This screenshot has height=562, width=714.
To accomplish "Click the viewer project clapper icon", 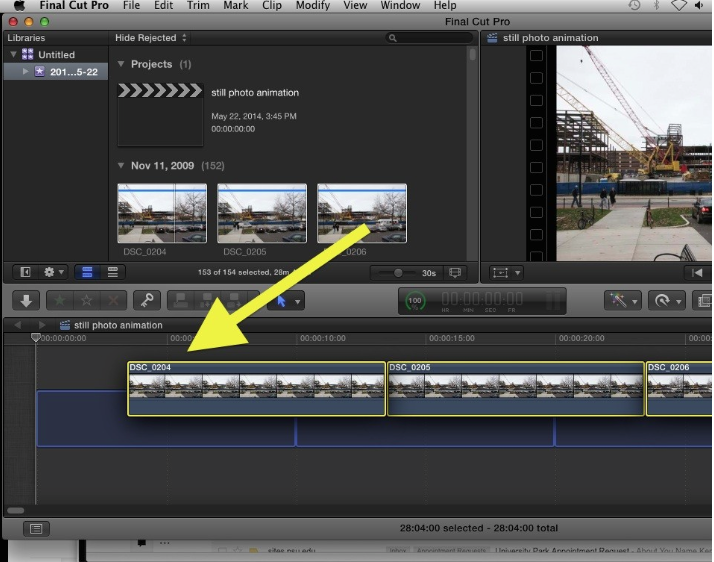I will tap(492, 38).
